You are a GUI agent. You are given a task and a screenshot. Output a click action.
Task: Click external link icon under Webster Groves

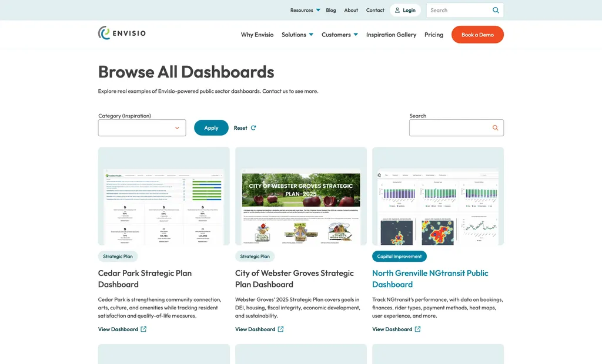tap(280, 329)
